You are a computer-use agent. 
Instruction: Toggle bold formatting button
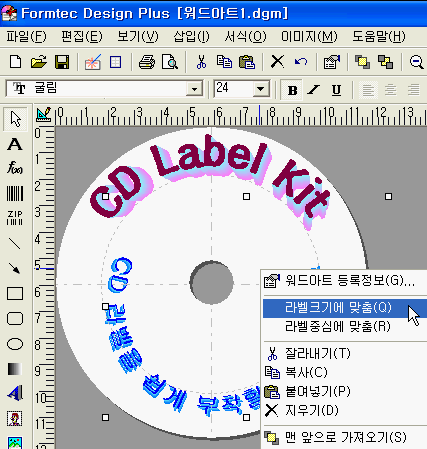pos(292,90)
